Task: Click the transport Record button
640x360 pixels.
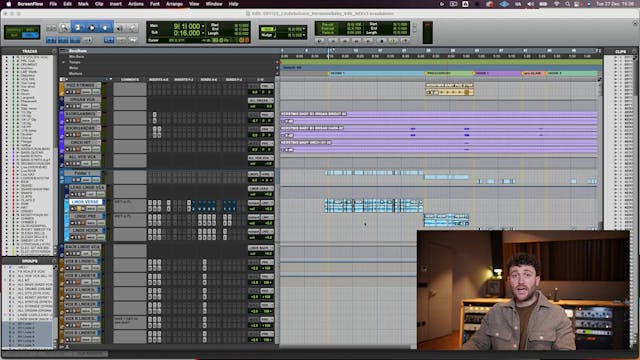Action: click(x=405, y=40)
